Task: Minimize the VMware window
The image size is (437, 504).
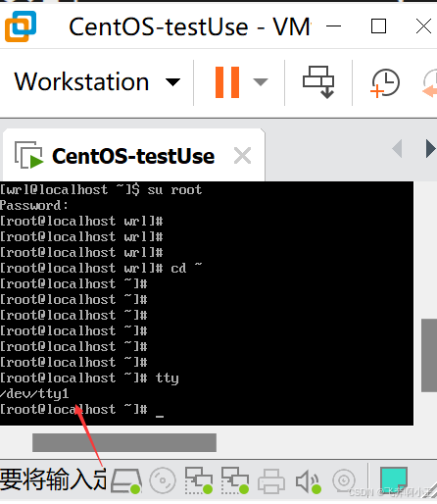Action: pos(333,26)
